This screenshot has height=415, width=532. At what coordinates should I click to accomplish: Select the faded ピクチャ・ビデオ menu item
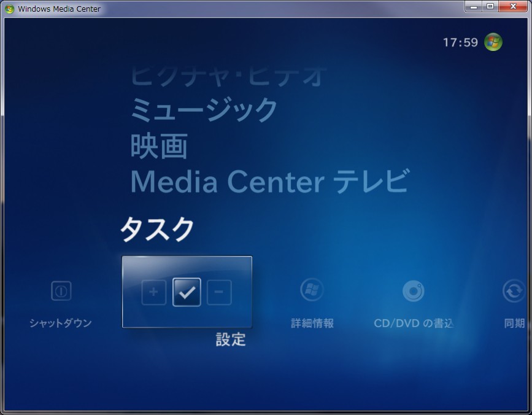229,76
